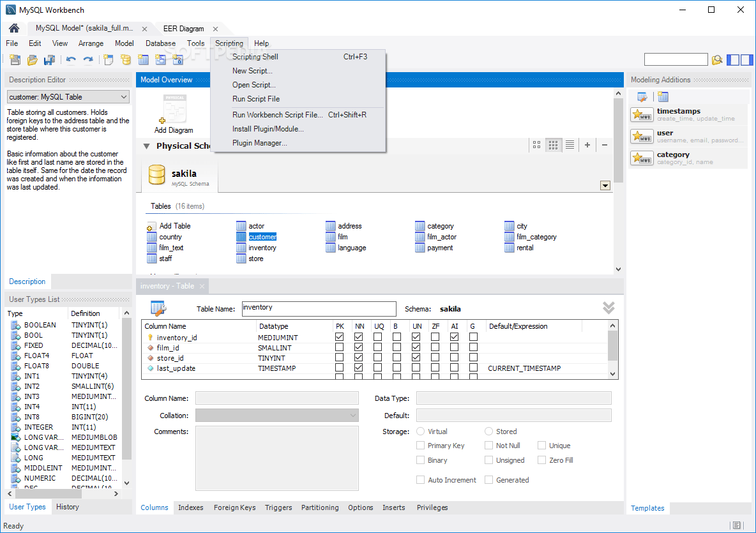756x533 pixels.
Task: Select the sakila schema icon
Action: (x=156, y=176)
